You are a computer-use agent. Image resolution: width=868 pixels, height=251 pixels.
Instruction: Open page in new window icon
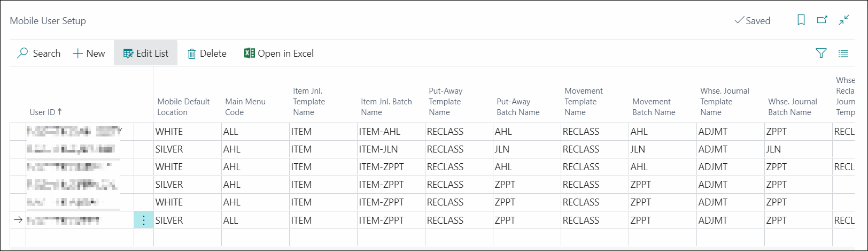coord(822,20)
